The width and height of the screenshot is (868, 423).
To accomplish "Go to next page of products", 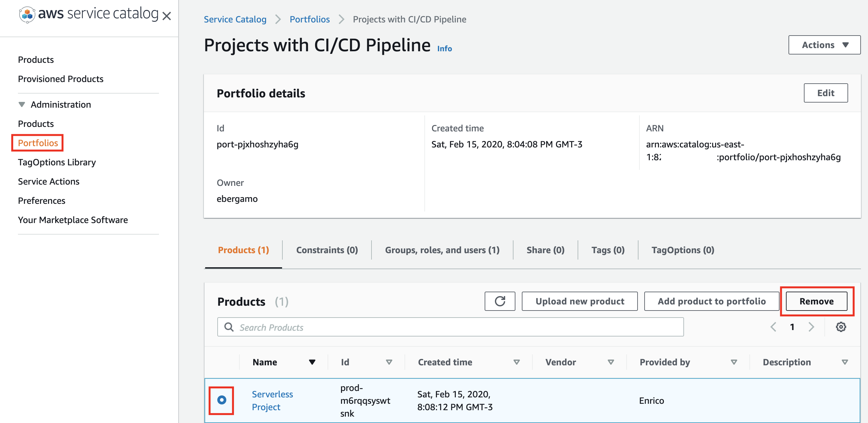I will (811, 327).
